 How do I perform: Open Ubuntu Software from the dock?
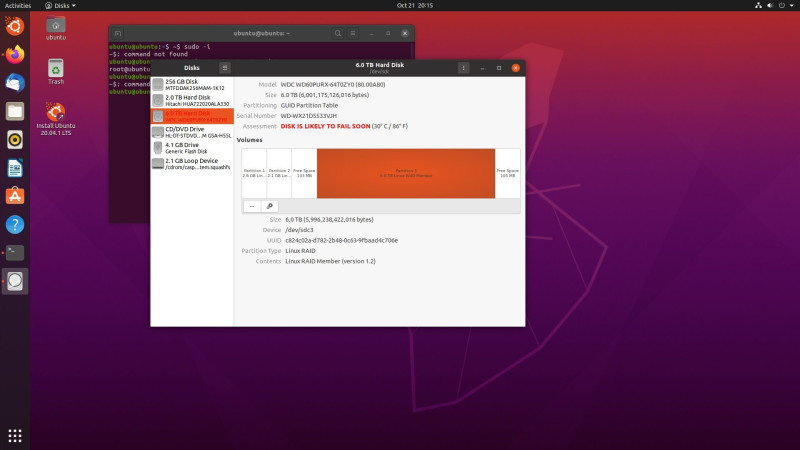click(x=15, y=196)
